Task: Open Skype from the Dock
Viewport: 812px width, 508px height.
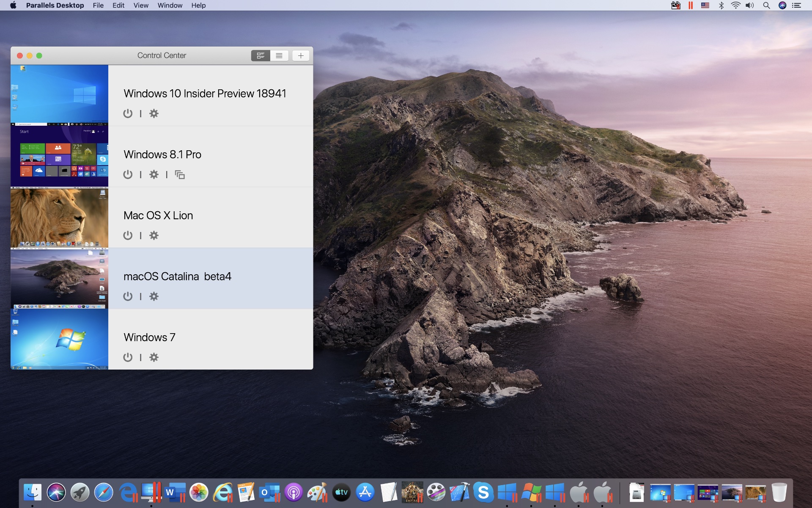Action: tap(484, 492)
